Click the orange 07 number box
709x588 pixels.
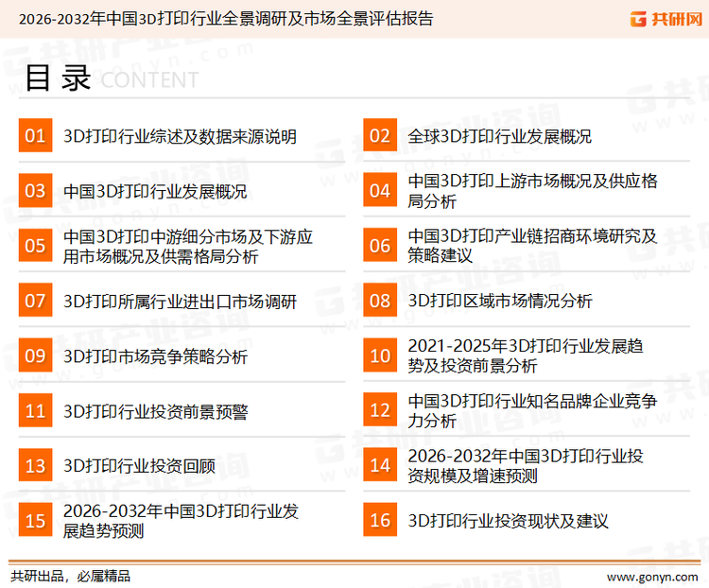(35, 301)
